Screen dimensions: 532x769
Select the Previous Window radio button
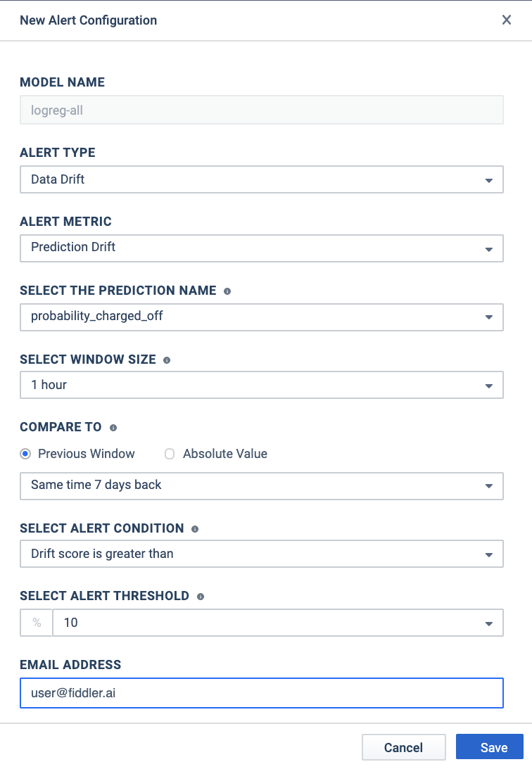click(25, 454)
